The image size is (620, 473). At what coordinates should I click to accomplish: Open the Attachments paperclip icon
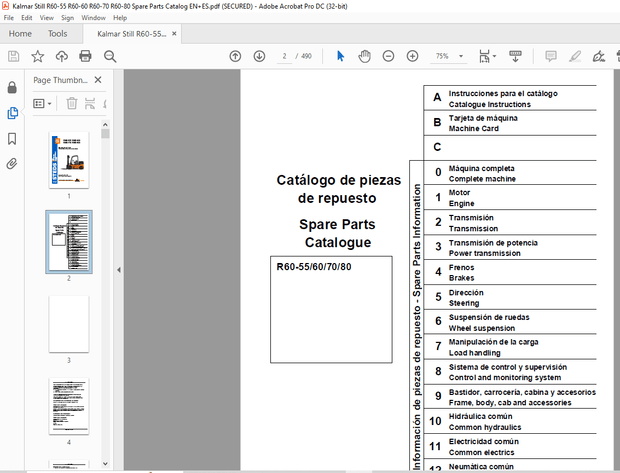click(12, 164)
